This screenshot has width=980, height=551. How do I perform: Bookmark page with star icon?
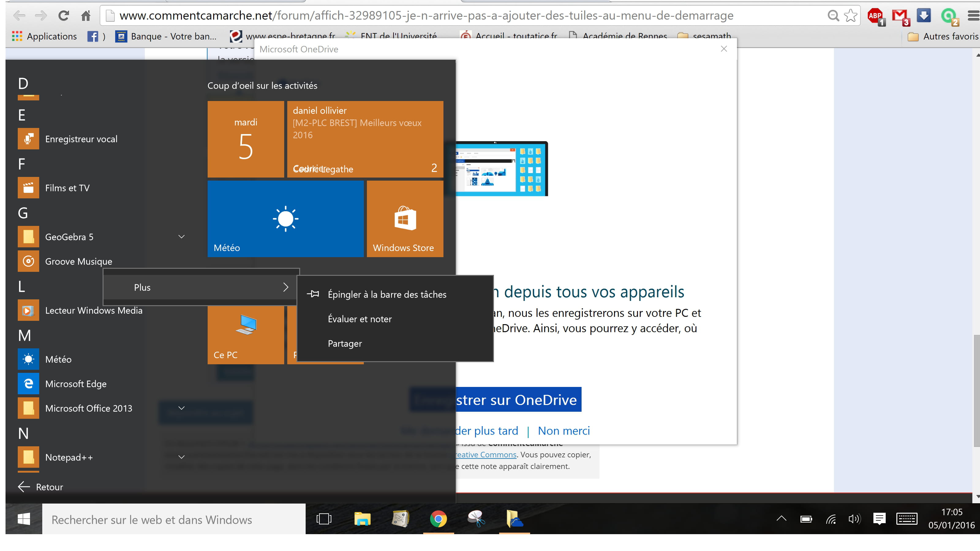(x=850, y=16)
